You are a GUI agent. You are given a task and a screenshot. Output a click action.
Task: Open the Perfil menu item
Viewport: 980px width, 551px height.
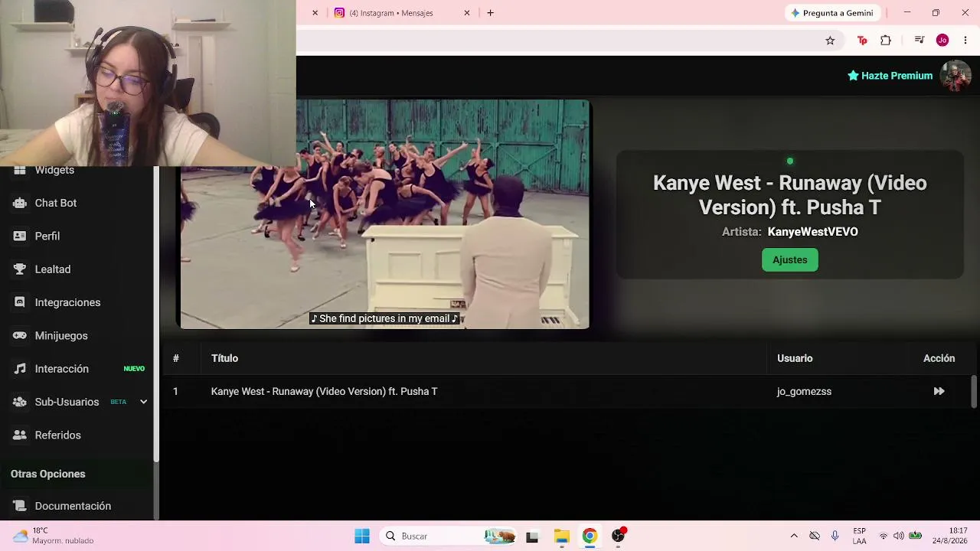point(47,236)
